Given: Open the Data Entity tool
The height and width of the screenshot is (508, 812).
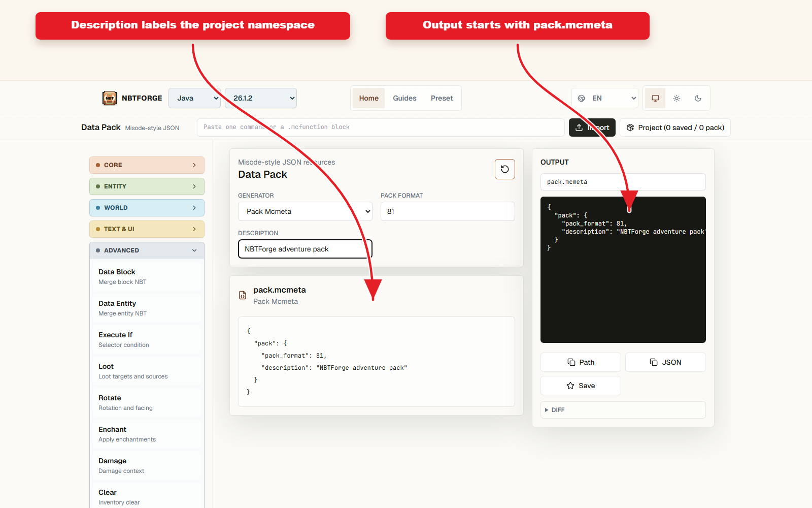Looking at the screenshot, I should (147, 308).
